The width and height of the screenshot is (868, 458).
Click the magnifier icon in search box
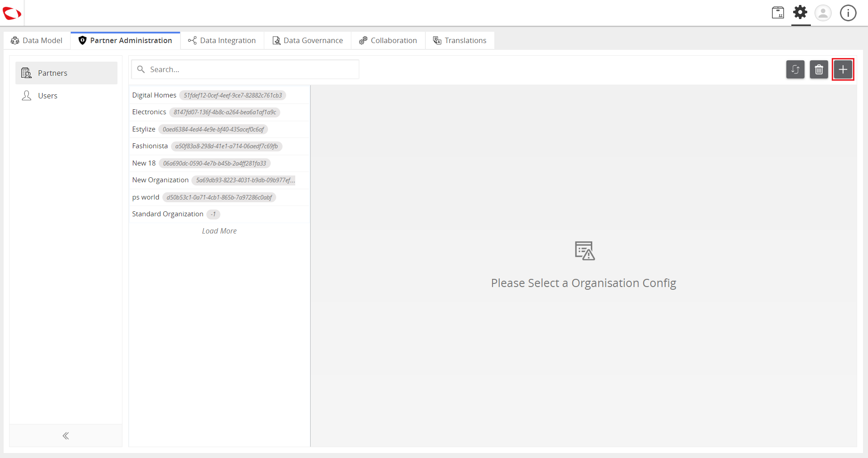(141, 69)
